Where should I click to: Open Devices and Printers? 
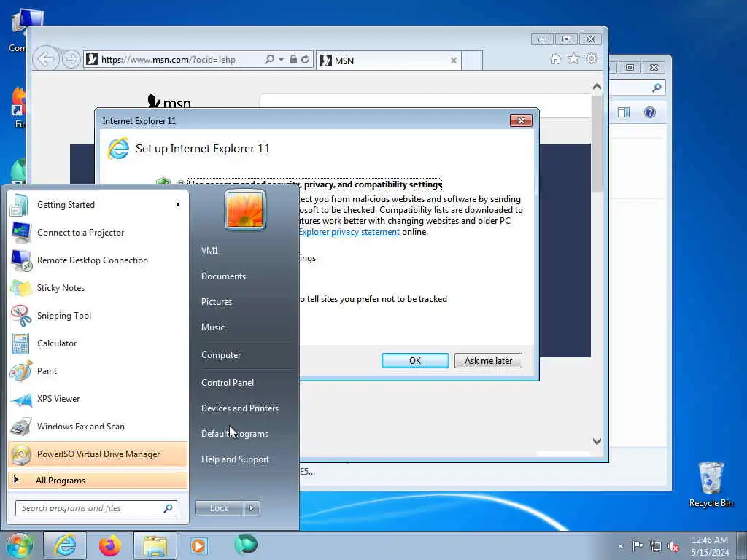click(240, 408)
